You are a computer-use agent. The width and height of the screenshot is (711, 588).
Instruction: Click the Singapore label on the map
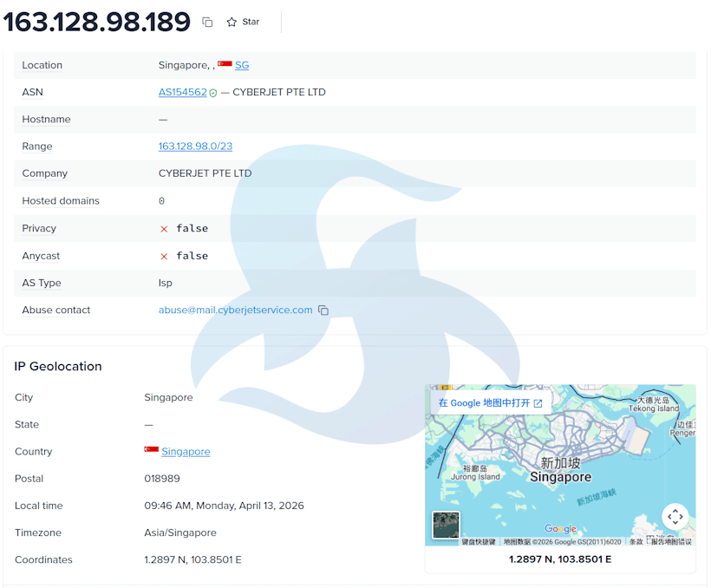560,477
